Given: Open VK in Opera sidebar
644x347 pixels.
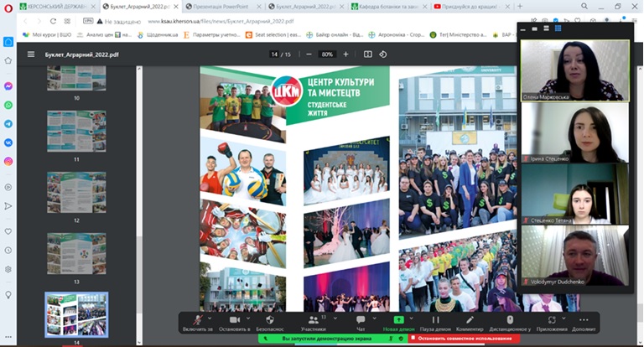Looking at the screenshot, I should 8,142.
